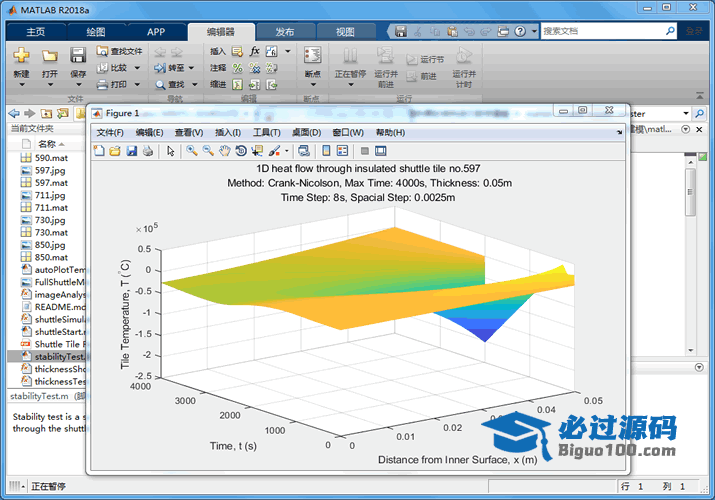
Task: Click the quick access save icon
Action: pyautogui.click(x=401, y=31)
